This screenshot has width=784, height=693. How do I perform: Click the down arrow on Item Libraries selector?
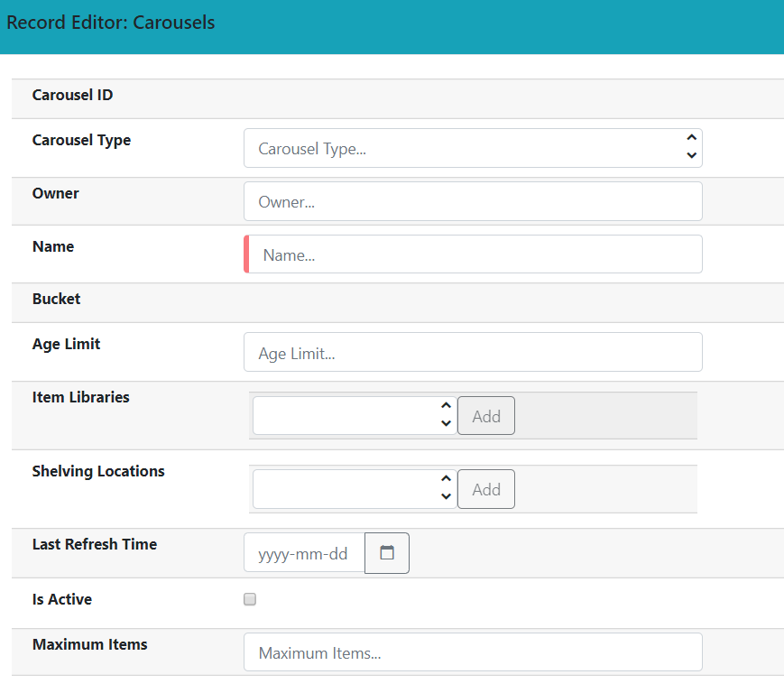tap(446, 422)
